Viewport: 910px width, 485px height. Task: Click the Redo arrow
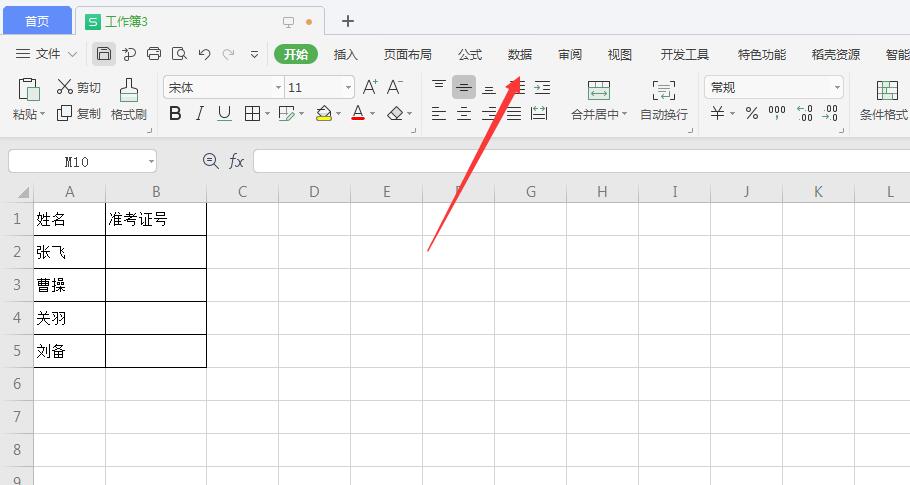pyautogui.click(x=229, y=54)
